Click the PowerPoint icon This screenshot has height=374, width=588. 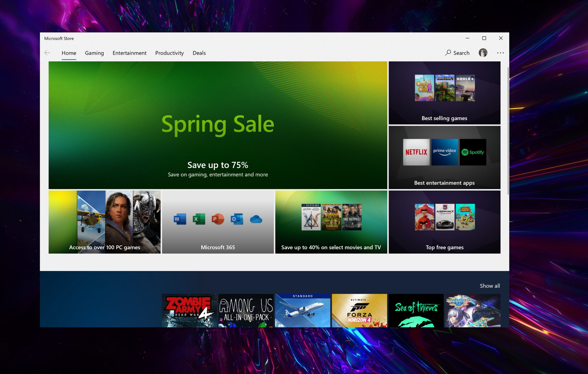[218, 219]
